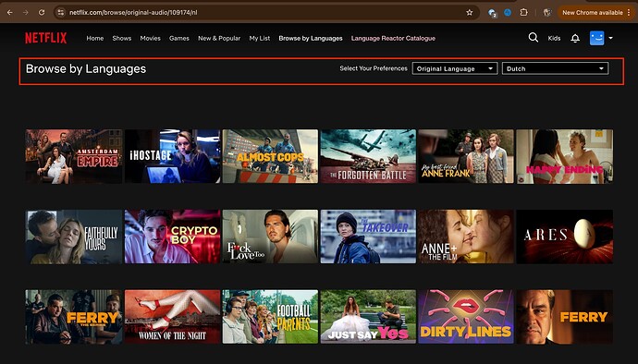Expand the profile menu arrow
The image size is (638, 364).
611,38
